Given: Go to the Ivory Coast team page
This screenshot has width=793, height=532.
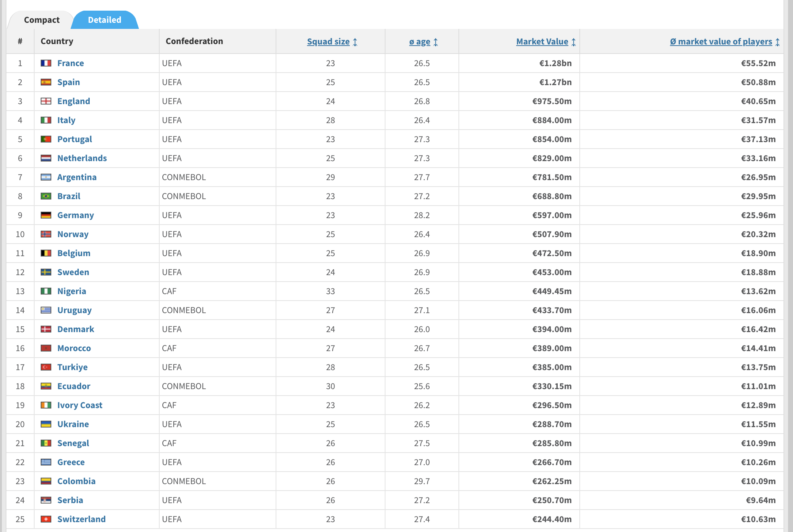Looking at the screenshot, I should click(x=80, y=405).
